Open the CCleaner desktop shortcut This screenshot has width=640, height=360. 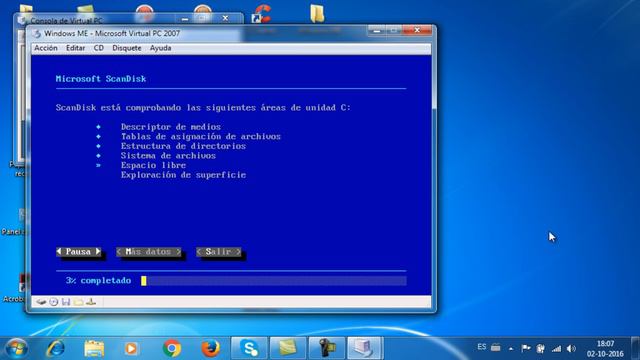(261, 14)
